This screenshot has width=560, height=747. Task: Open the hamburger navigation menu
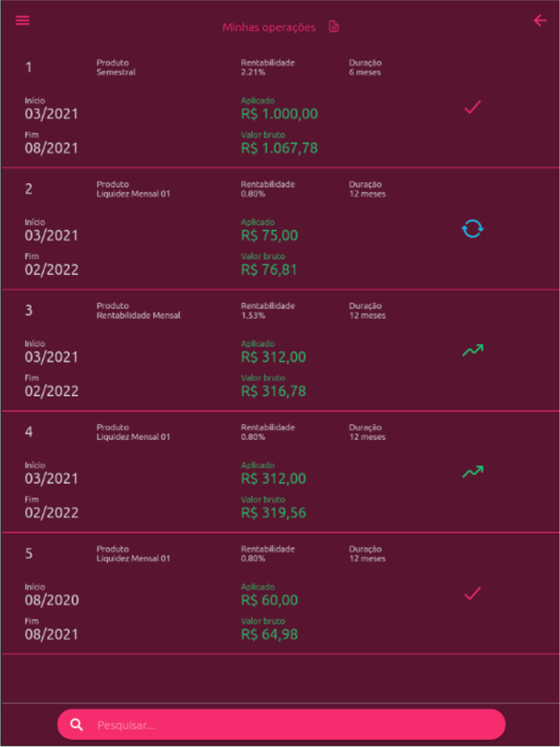click(22, 20)
